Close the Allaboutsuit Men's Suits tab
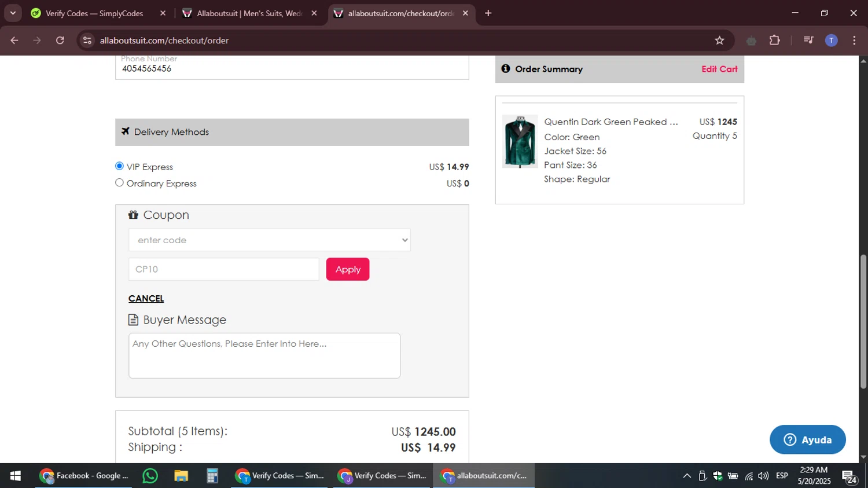The height and width of the screenshot is (488, 868). (x=314, y=13)
